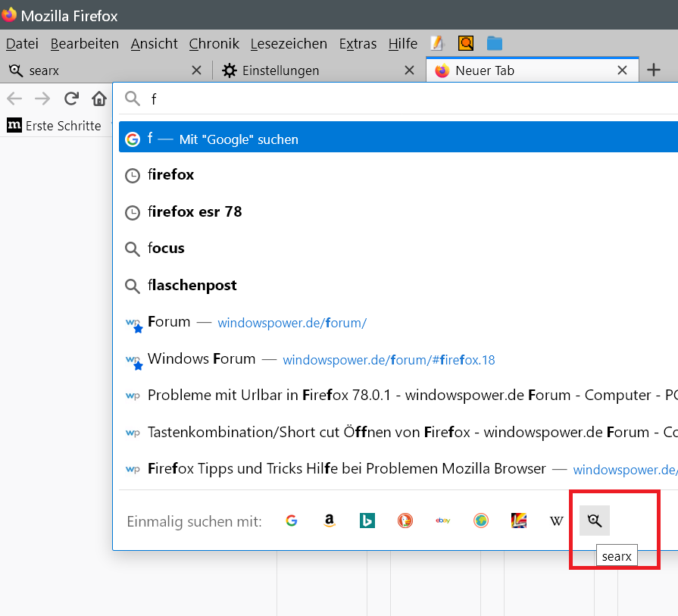Image resolution: width=678 pixels, height=616 pixels.
Task: Click the Back navigation arrow
Action: click(14, 99)
